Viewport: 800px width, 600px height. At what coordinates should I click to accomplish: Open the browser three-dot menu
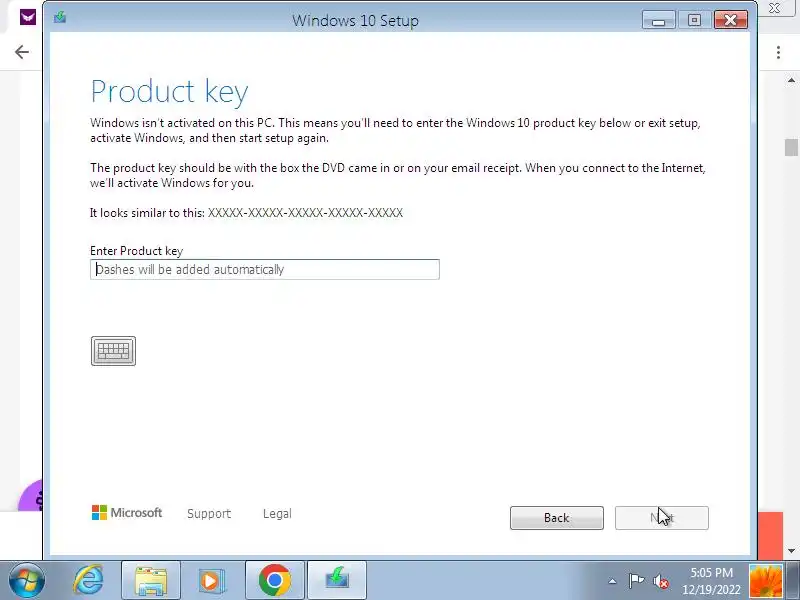(x=778, y=52)
